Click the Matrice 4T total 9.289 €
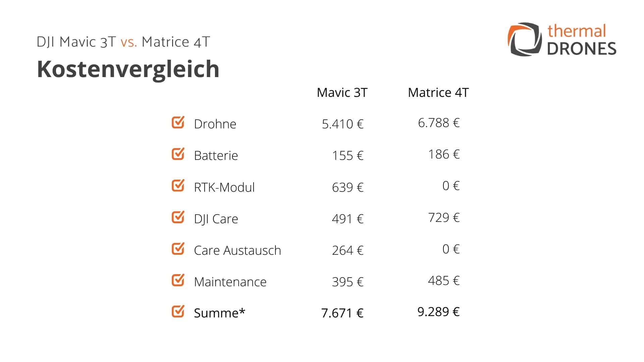This screenshot has width=644, height=362. [438, 312]
